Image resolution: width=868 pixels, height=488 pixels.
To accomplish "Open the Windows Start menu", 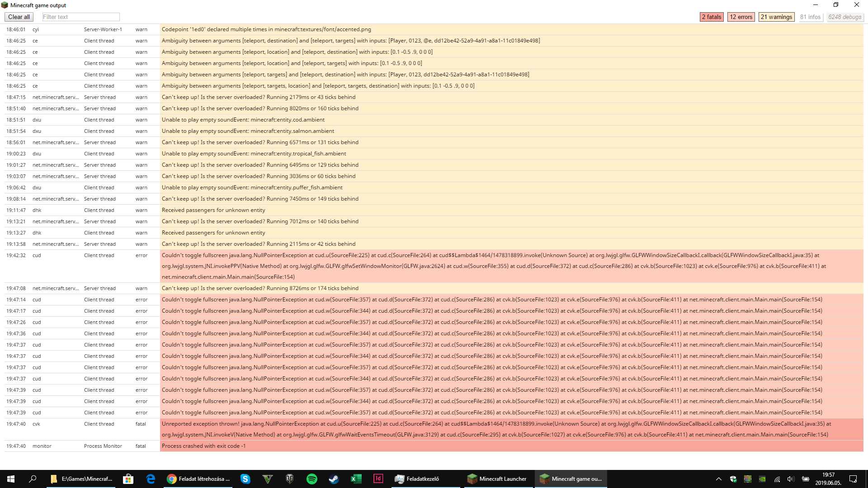I will [11, 479].
